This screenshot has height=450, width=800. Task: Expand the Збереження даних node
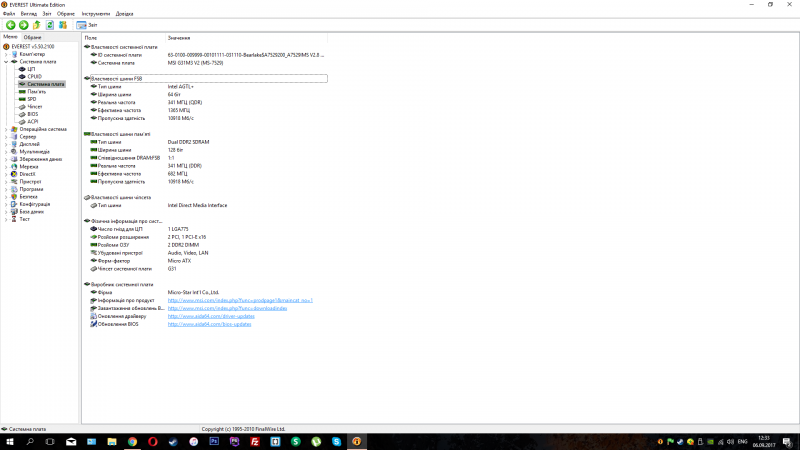click(x=6, y=159)
